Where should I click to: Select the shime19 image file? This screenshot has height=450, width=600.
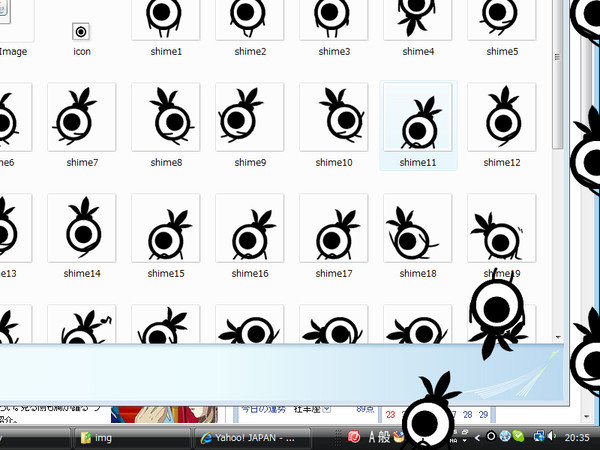click(x=502, y=228)
